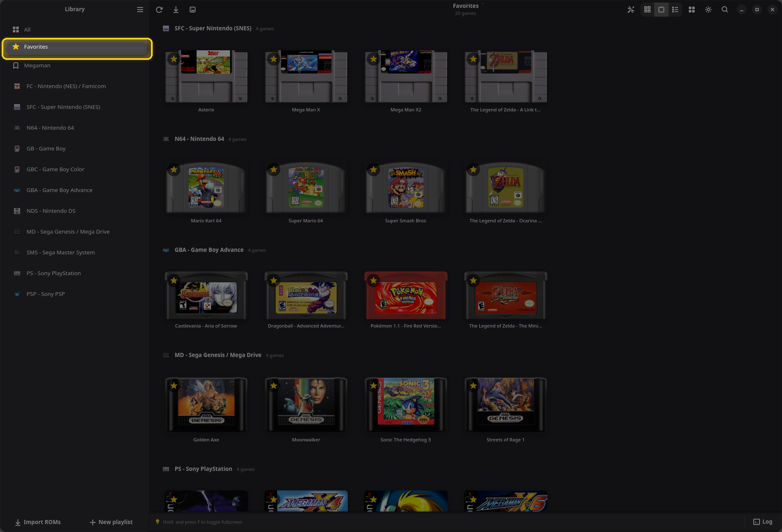Image resolution: width=782 pixels, height=532 pixels.
Task: Click New playlist button
Action: [x=111, y=522]
